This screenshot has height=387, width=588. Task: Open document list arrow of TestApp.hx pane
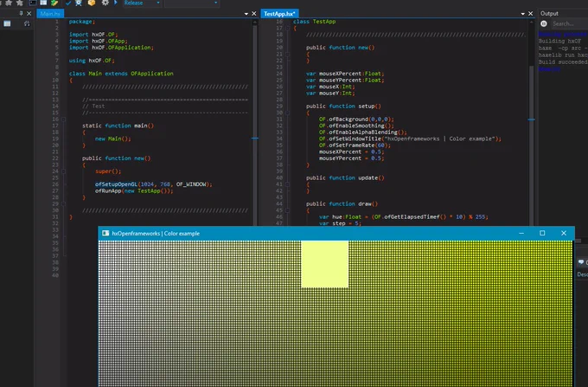pyautogui.click(x=523, y=14)
